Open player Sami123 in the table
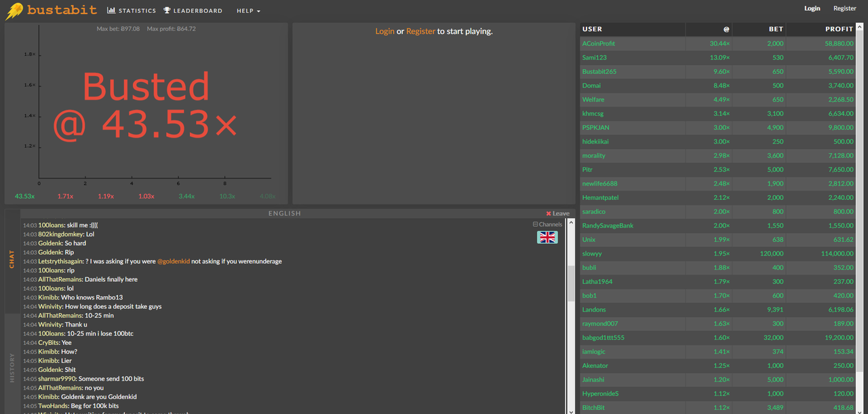The height and width of the screenshot is (414, 868). pos(594,58)
